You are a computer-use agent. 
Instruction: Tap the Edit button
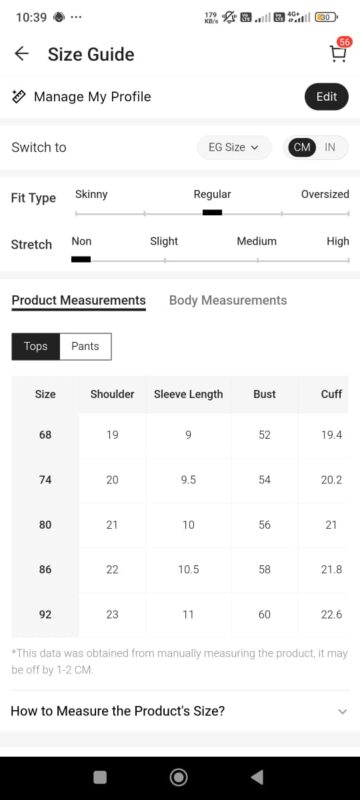[326, 96]
